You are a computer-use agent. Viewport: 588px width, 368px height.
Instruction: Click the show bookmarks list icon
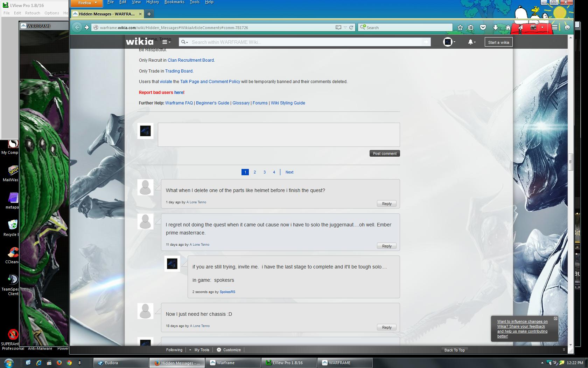pyautogui.click(x=471, y=27)
